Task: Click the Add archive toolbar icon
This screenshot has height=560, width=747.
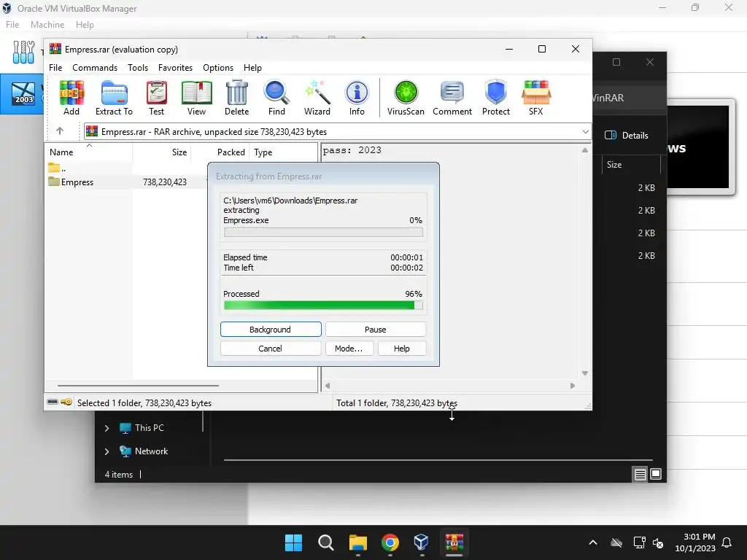Action: [71, 98]
